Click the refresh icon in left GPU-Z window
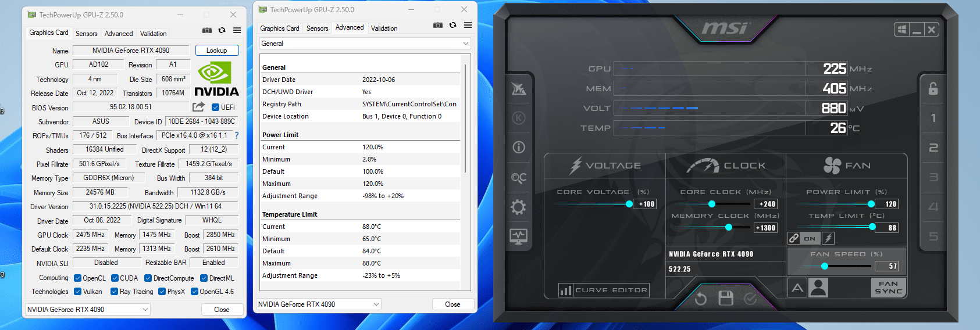This screenshot has width=980, height=330. 222,30
